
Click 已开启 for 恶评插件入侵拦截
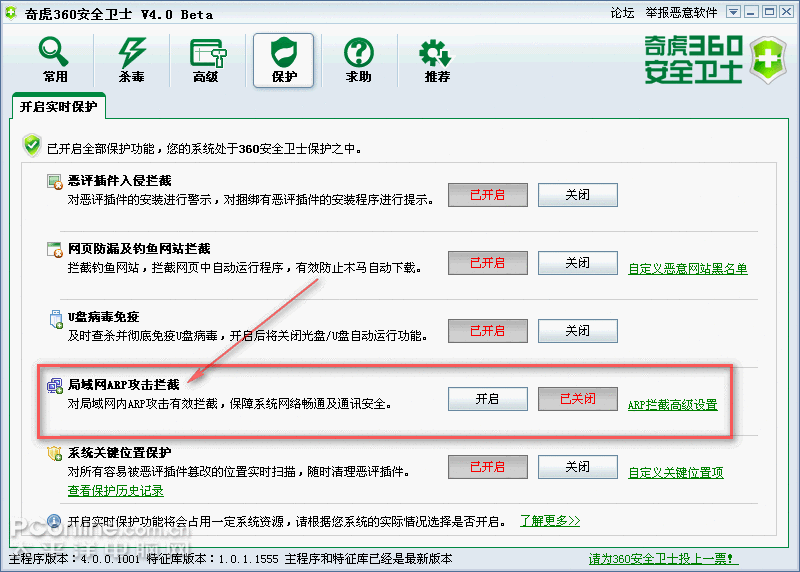(488, 195)
